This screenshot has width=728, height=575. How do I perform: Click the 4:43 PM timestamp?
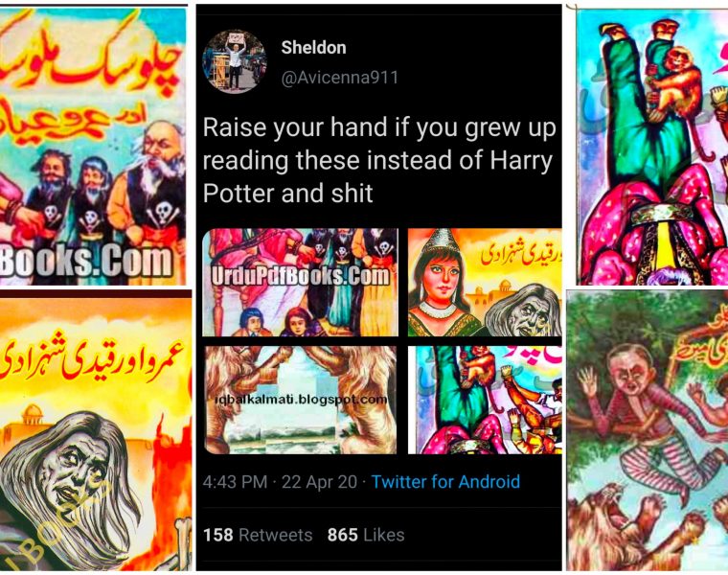[x=235, y=482]
